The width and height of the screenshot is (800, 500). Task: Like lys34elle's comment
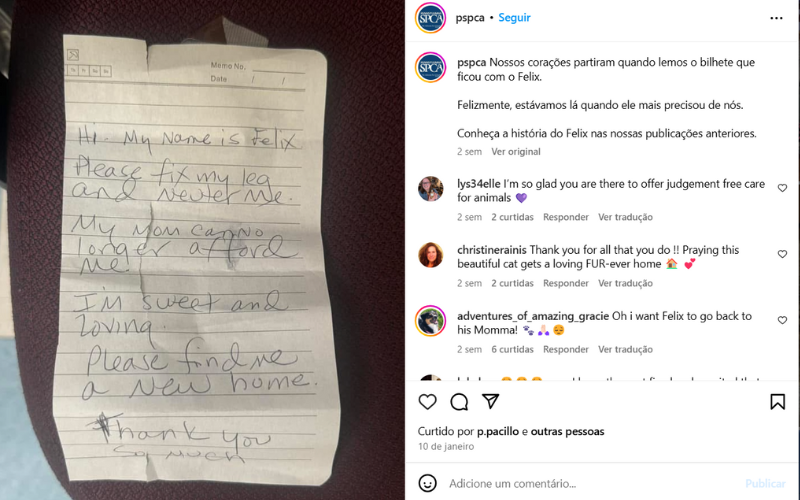pyautogui.click(x=782, y=188)
